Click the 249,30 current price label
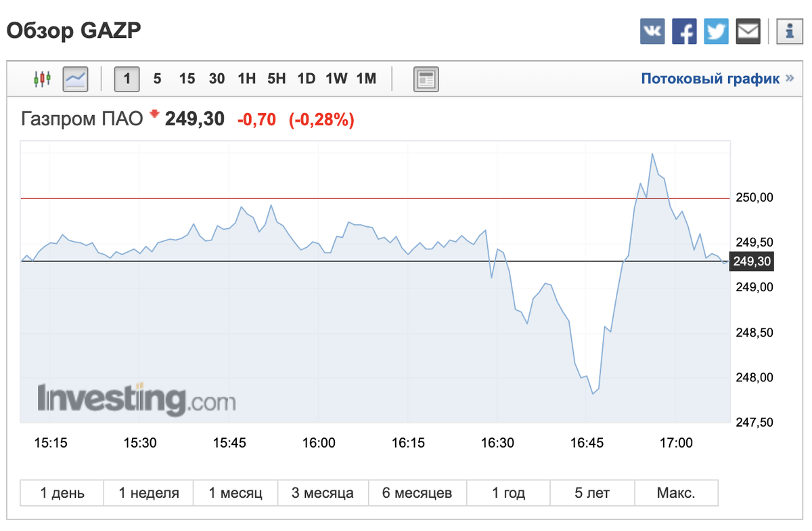The width and height of the screenshot is (812, 531). tap(752, 261)
